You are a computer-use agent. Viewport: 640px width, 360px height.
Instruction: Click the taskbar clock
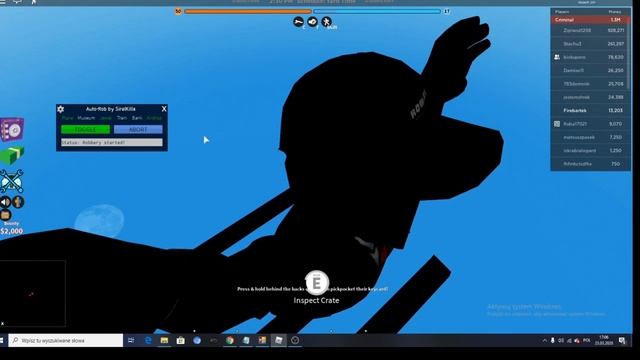[604, 340]
